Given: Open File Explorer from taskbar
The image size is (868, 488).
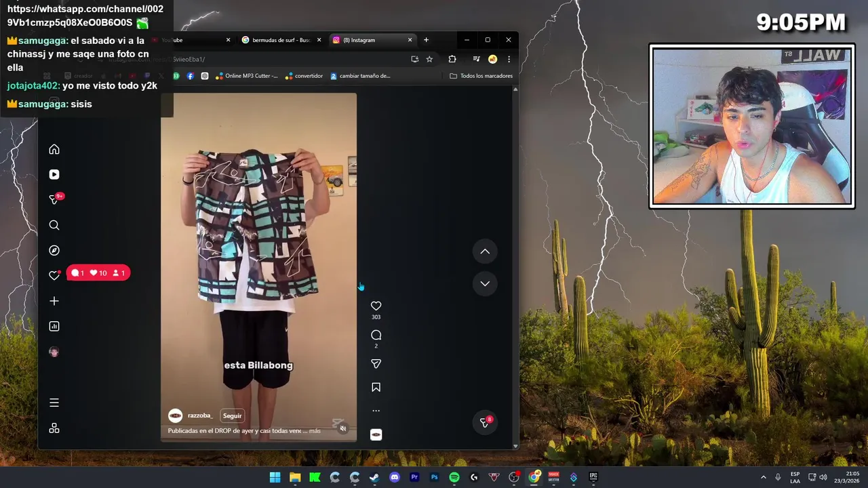Looking at the screenshot, I should [x=295, y=477].
